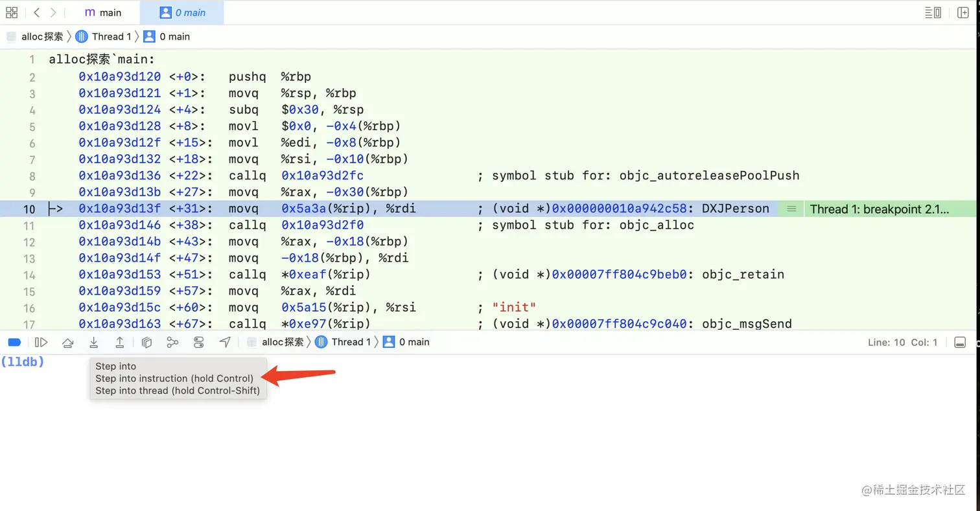This screenshot has width=980, height=511.
Task: Click the "objc_autoreleasePoolPush" symbol comment
Action: (x=710, y=176)
